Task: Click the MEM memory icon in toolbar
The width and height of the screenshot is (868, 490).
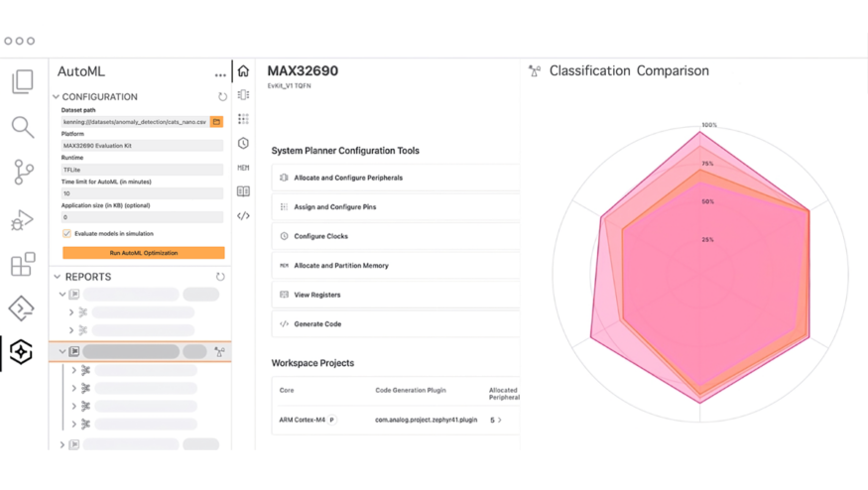Action: [243, 168]
